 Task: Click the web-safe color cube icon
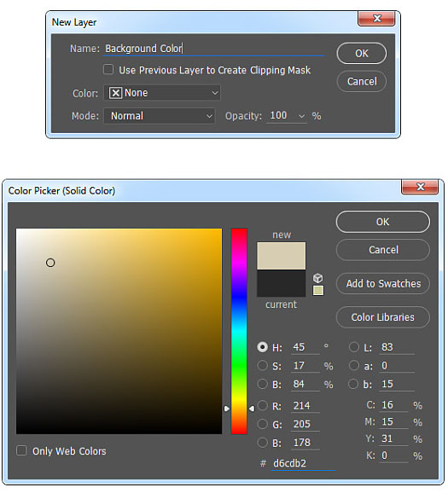coord(317,278)
